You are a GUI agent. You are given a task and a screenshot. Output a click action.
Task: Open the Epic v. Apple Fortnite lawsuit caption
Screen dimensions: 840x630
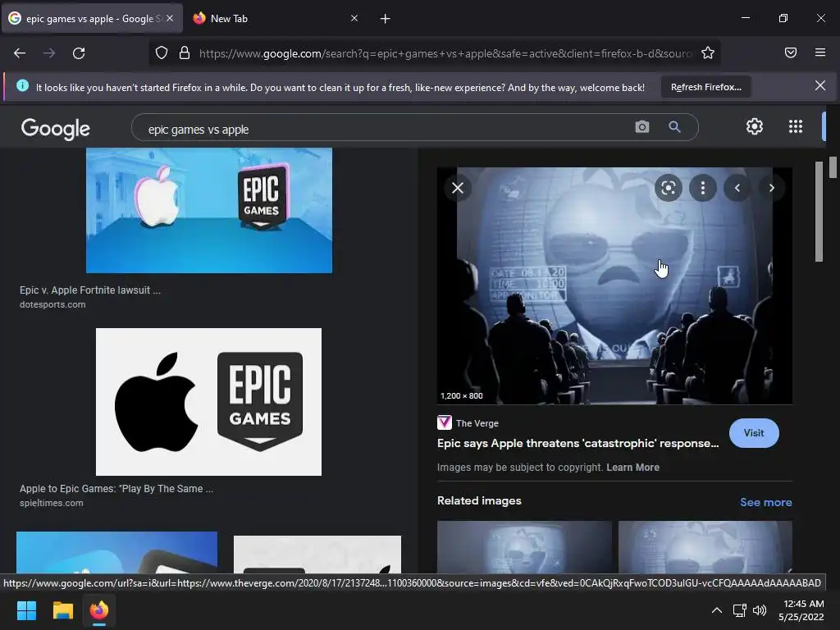90,290
